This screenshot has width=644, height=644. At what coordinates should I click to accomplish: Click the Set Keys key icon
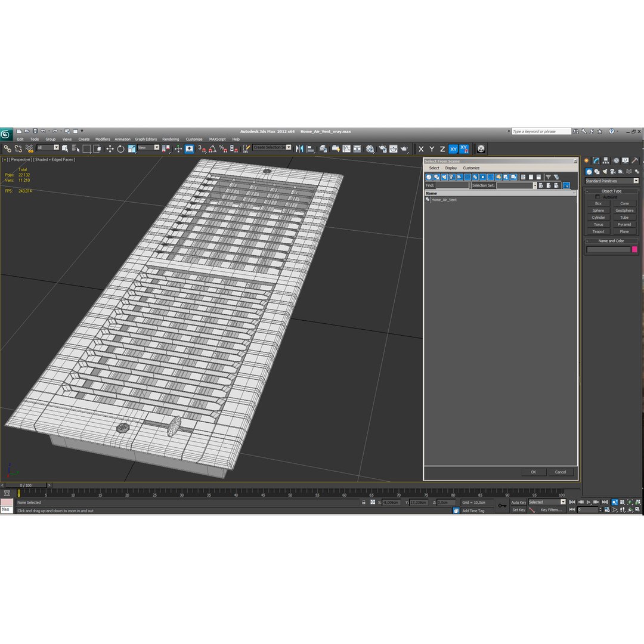(x=502, y=506)
